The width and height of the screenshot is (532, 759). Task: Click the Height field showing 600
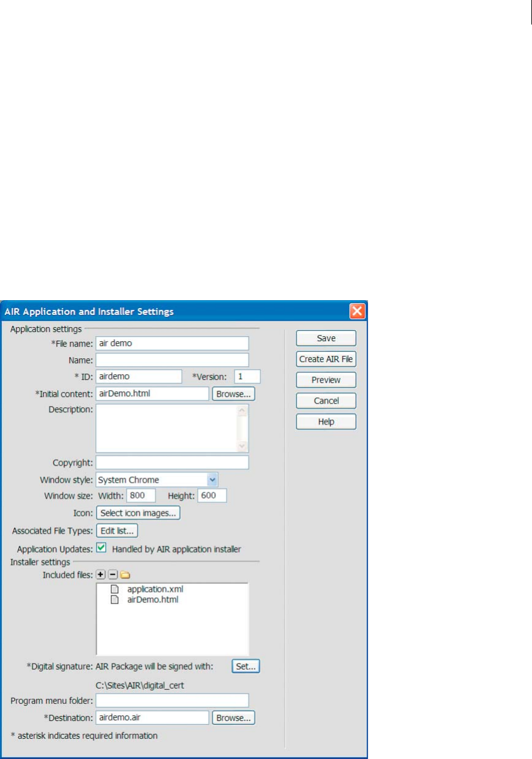tap(212, 496)
